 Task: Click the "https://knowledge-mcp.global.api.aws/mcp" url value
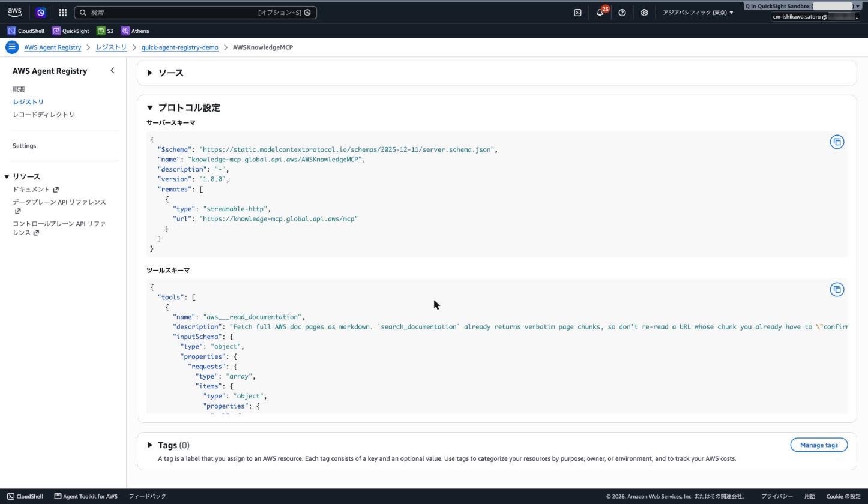tap(279, 219)
